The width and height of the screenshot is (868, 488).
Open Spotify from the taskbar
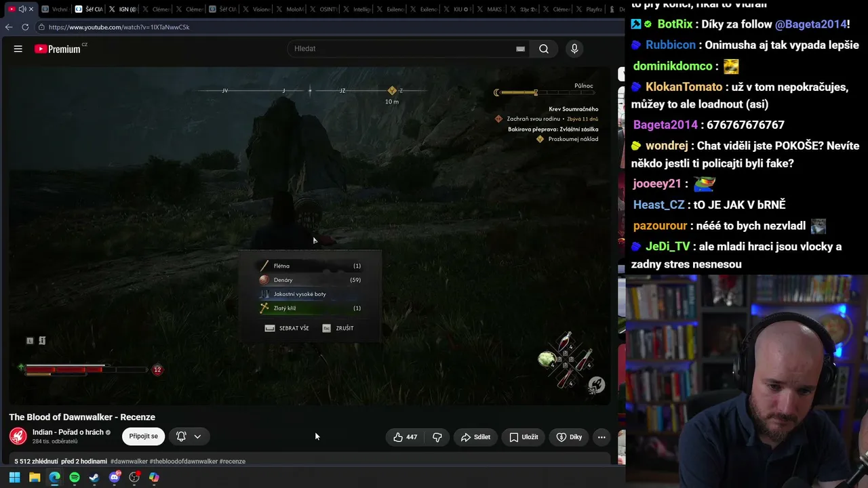[x=75, y=477]
